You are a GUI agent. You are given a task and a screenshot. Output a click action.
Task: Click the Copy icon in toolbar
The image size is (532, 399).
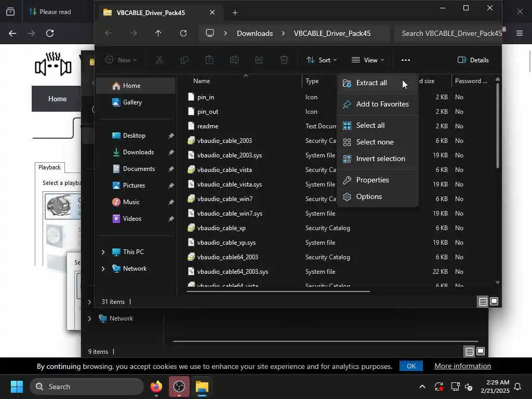point(184,60)
